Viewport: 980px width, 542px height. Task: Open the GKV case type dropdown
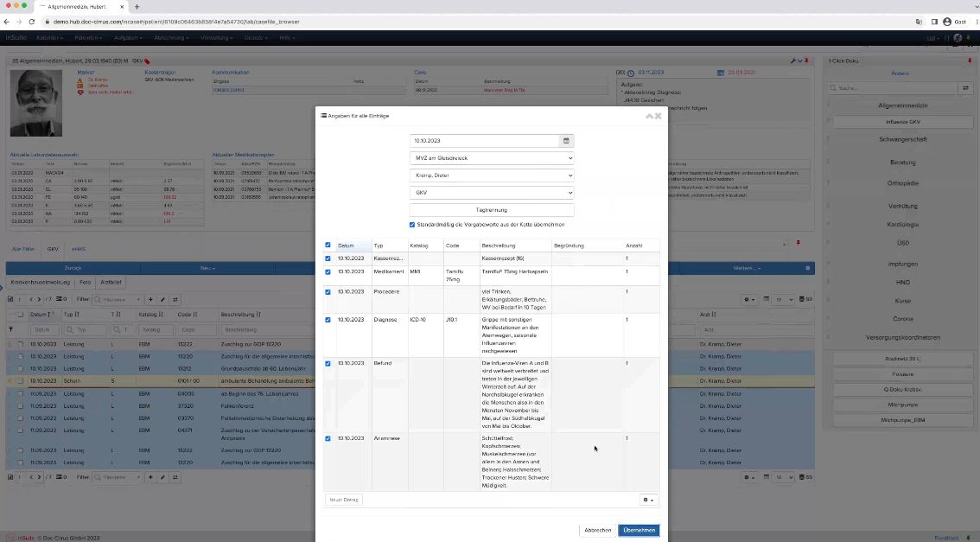tap(492, 193)
